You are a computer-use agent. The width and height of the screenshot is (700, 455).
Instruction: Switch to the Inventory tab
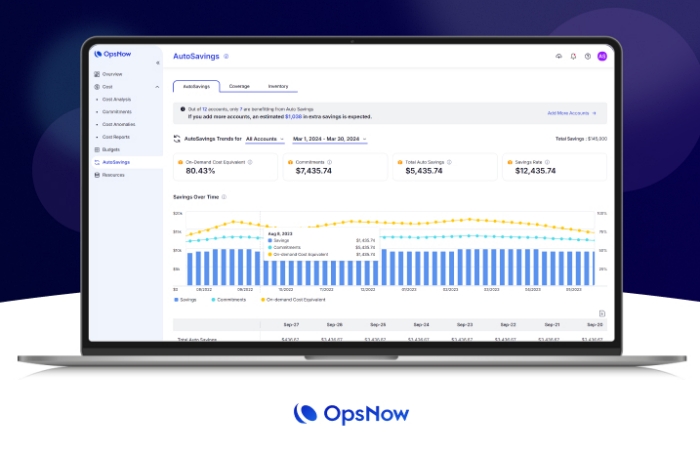point(278,86)
